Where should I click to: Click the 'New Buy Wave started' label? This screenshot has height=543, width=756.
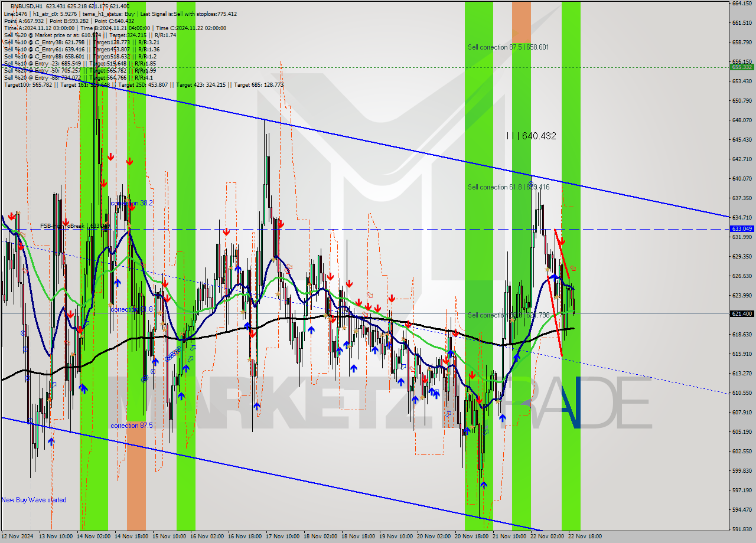(x=34, y=500)
